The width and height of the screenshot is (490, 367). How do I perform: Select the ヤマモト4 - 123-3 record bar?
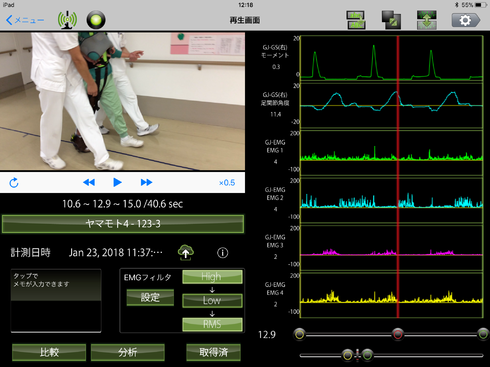tap(123, 224)
